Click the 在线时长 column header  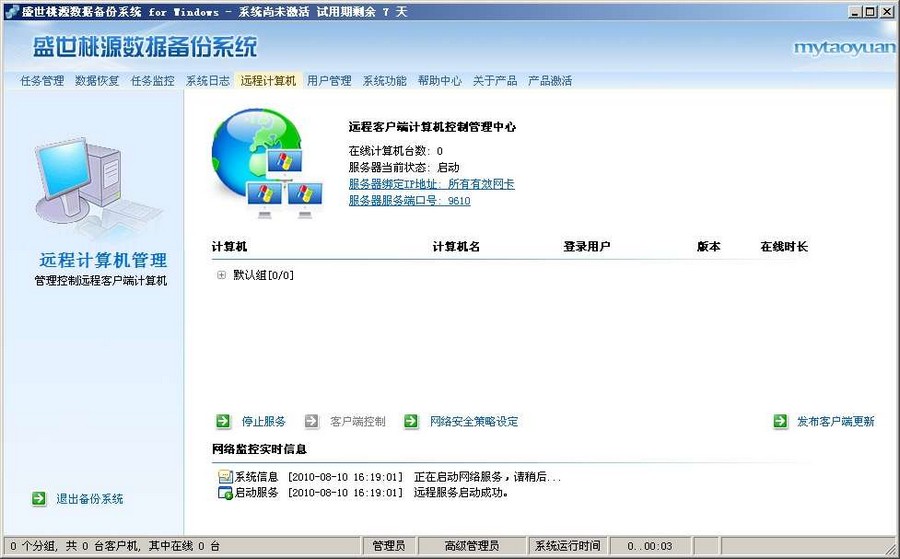click(784, 246)
